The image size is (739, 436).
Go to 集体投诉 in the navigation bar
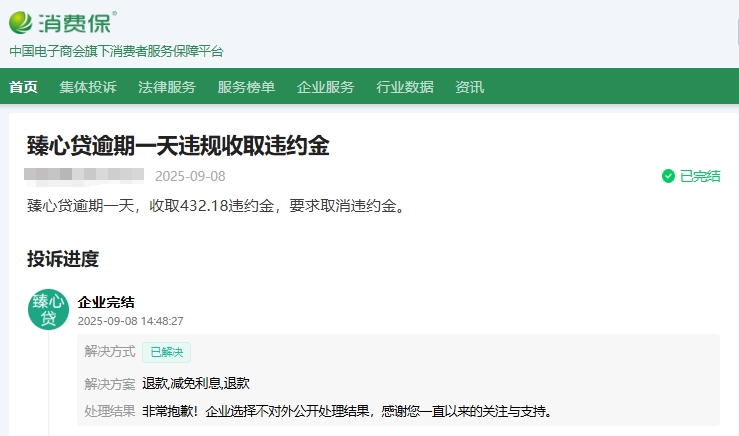pyautogui.click(x=88, y=87)
